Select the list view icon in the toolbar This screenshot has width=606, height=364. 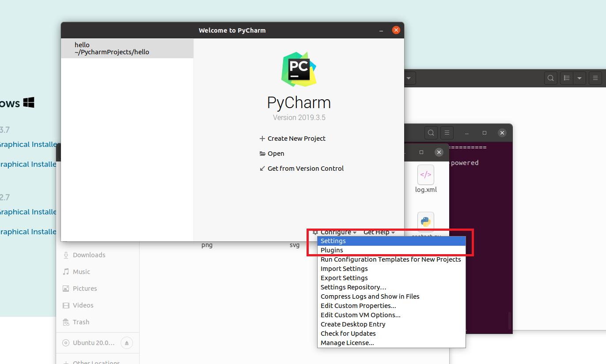pos(567,78)
